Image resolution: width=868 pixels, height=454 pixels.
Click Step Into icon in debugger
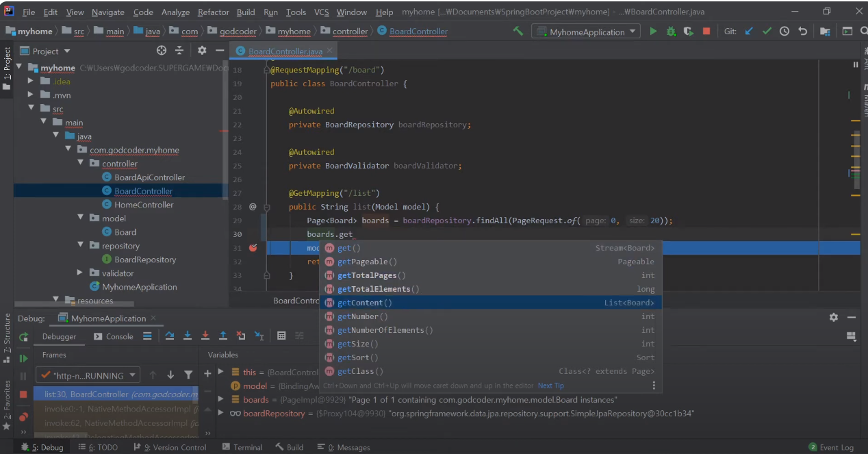coord(188,336)
